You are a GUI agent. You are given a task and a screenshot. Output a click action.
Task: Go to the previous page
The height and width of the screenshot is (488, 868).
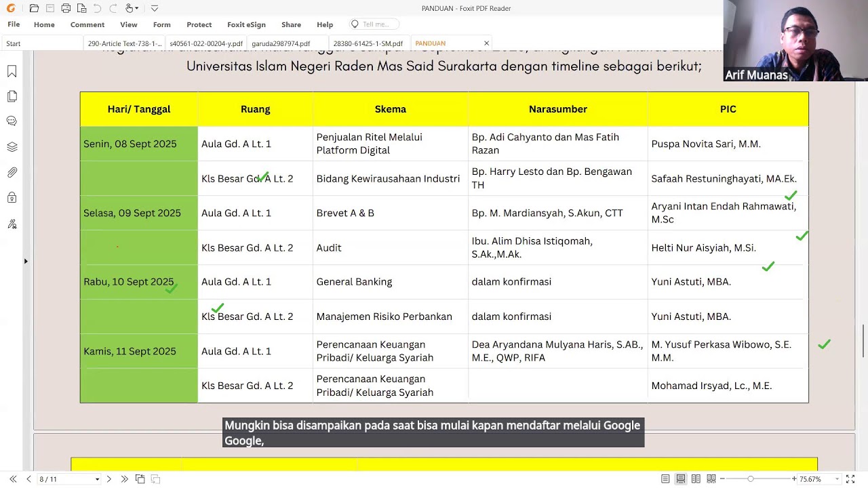coord(28,479)
